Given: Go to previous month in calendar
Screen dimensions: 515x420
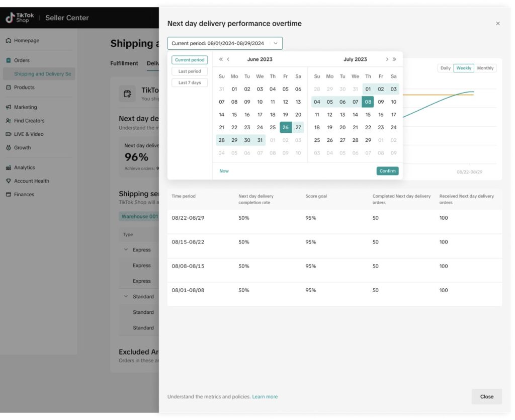Looking at the screenshot, I should tap(228, 59).
